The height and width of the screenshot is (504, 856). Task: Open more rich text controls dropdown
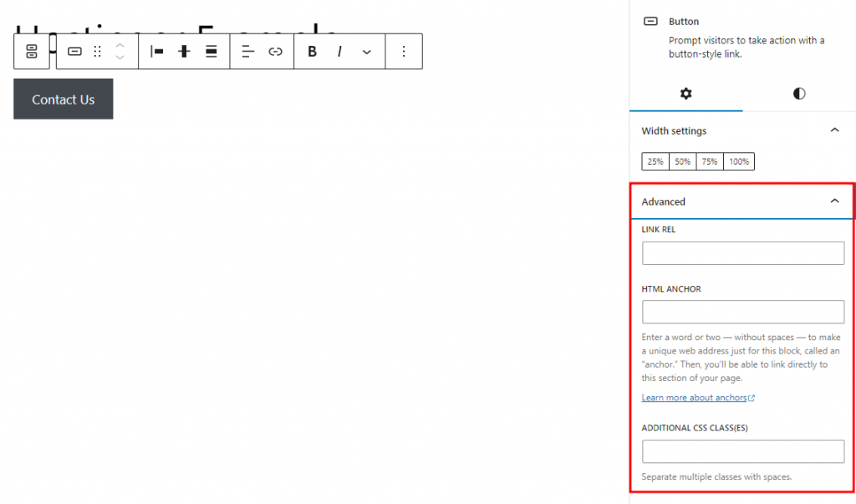(x=367, y=52)
